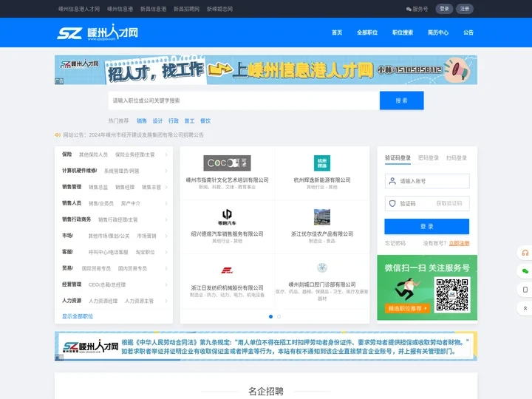Screen dimensions: 532x399
Task: Click the 立即注册 link
Action: pos(459,243)
